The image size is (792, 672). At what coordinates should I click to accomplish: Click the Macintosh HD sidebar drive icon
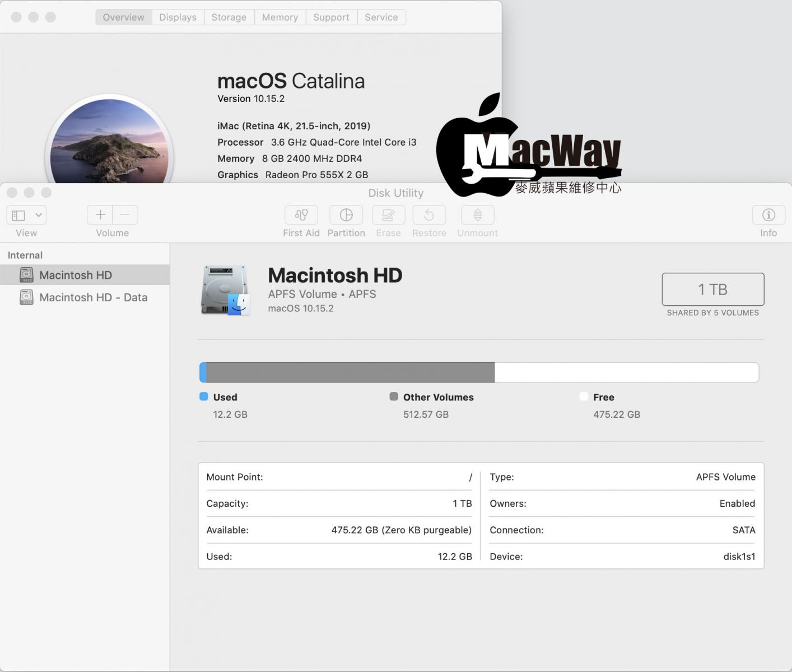point(26,275)
